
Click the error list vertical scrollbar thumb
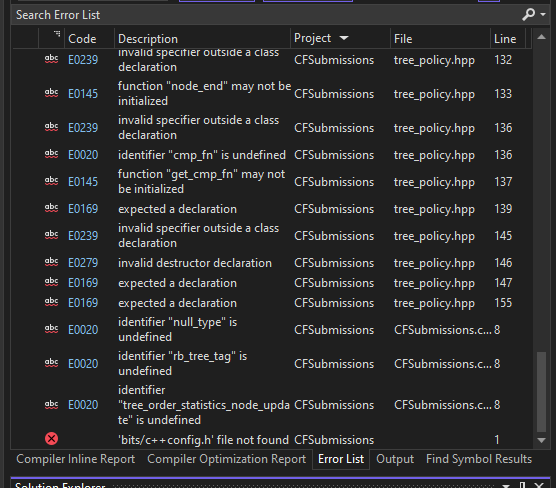(541, 391)
